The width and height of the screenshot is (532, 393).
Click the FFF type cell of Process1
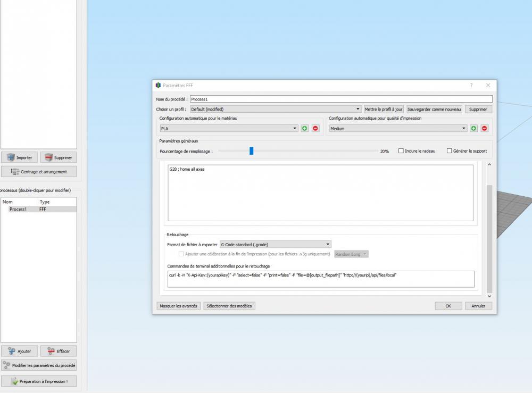(43, 209)
